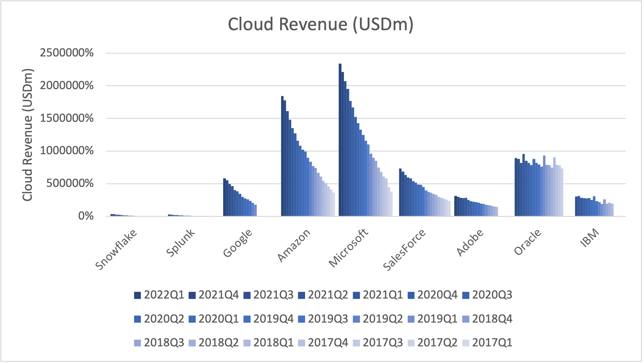Select the Oracle category label

click(x=528, y=242)
